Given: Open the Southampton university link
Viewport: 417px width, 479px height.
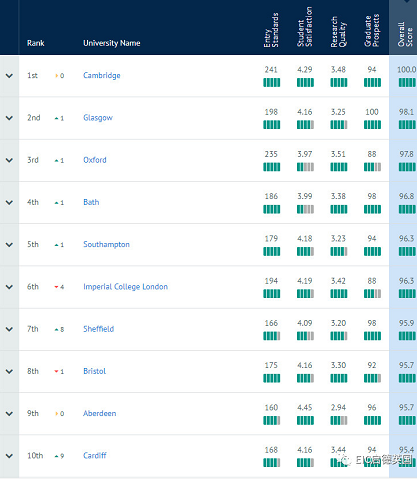Looking at the screenshot, I should click(106, 245).
